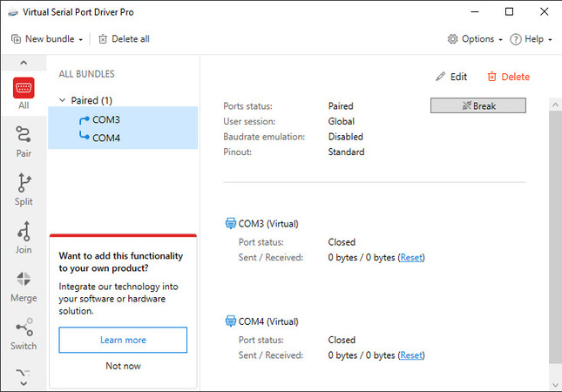This screenshot has height=392, width=562.
Task: Reset COM3 sent/received byte counters
Action: tap(411, 257)
